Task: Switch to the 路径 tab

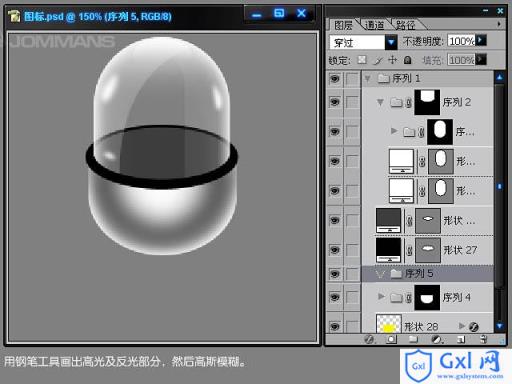Action: point(405,25)
